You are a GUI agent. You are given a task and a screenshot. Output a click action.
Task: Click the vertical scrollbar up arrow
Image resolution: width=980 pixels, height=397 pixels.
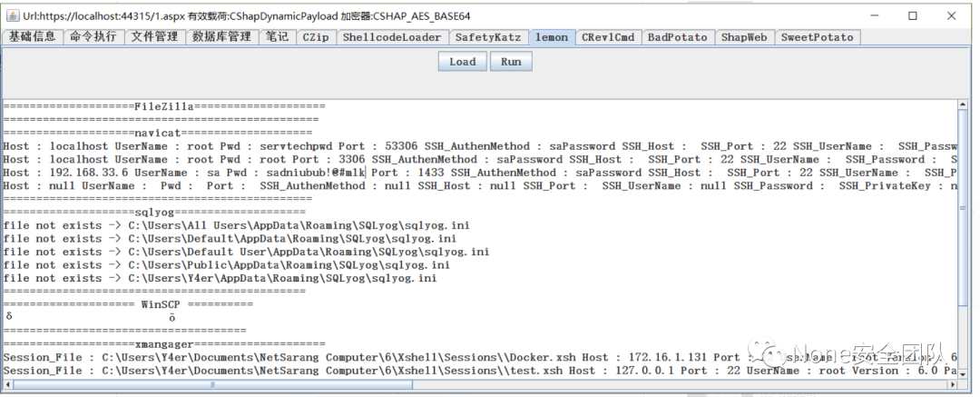(x=963, y=105)
